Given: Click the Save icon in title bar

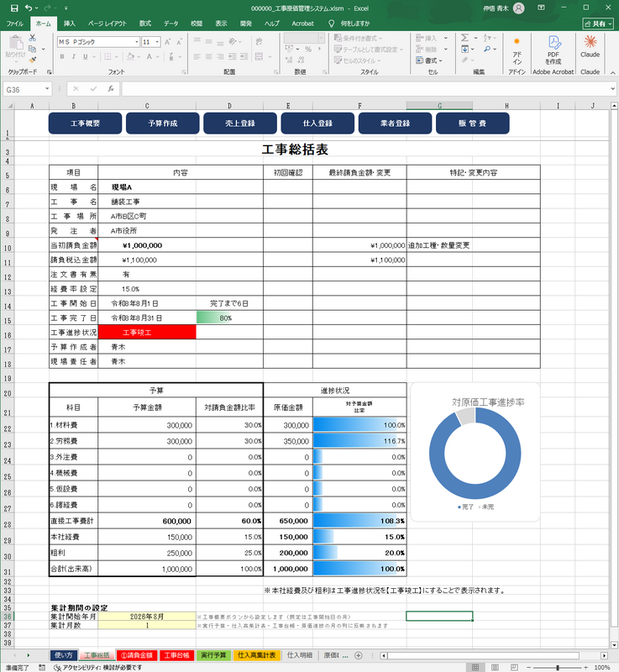Looking at the screenshot, I should (14, 8).
